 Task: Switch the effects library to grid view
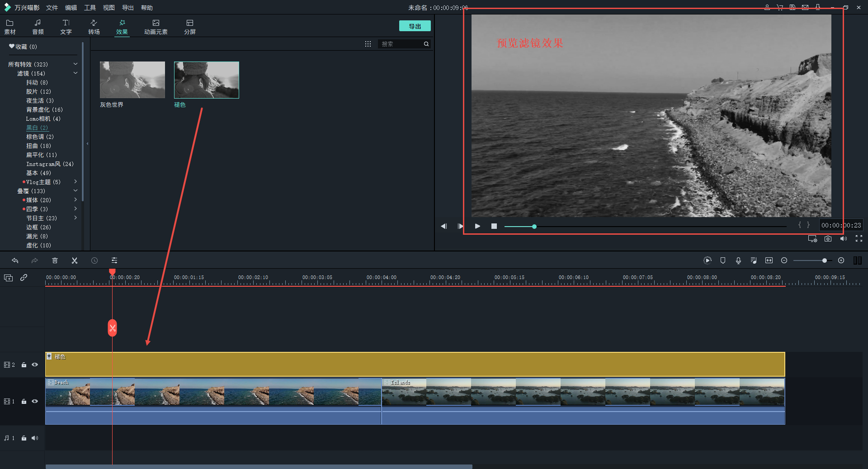point(368,44)
